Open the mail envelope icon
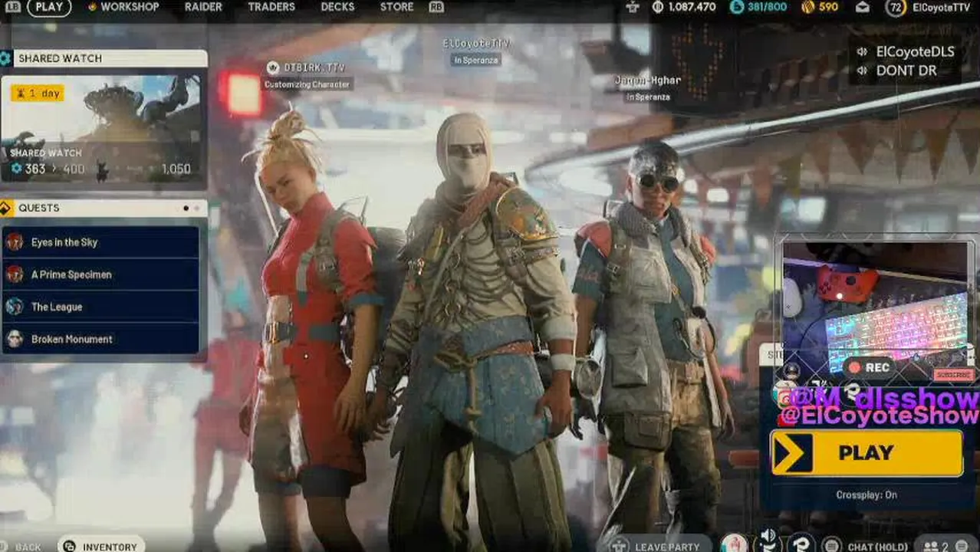Image resolution: width=980 pixels, height=552 pixels. pos(863,7)
